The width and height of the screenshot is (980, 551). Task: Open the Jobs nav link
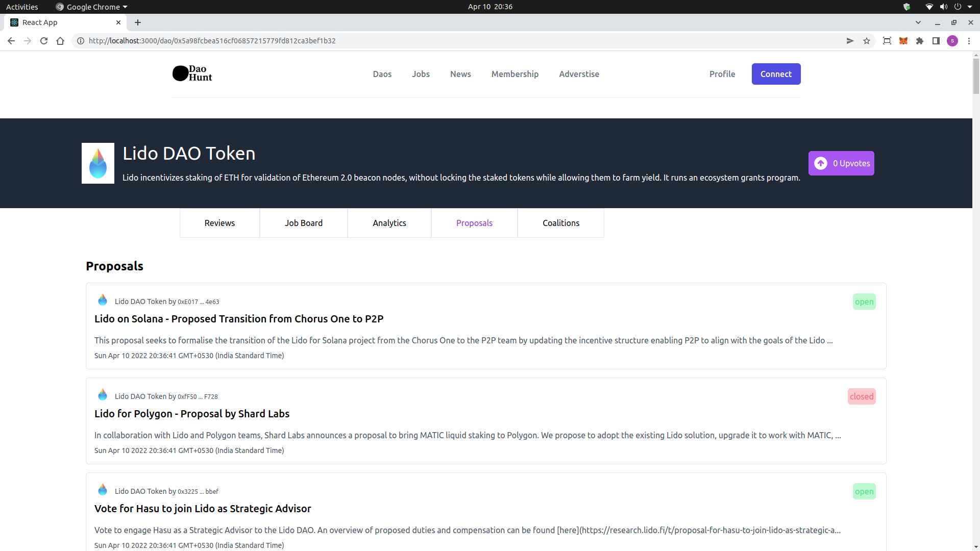[421, 74]
